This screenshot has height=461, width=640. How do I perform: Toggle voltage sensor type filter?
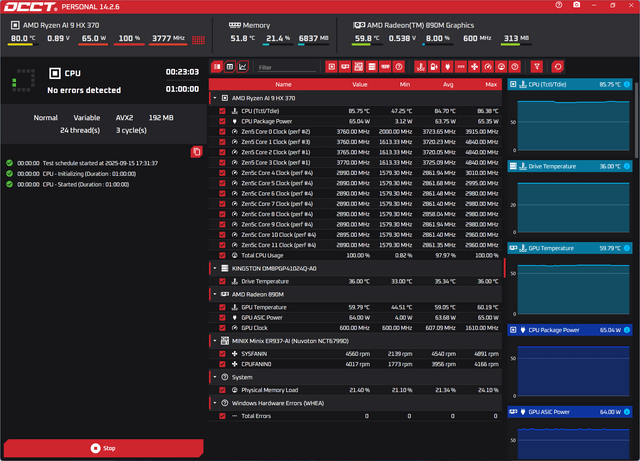pos(434,67)
